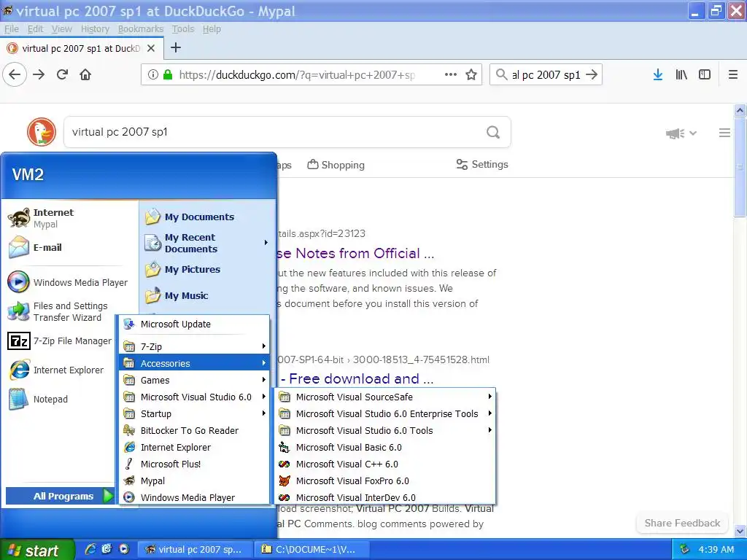Launch Microsoft Visual C++ 6.0

point(385,464)
